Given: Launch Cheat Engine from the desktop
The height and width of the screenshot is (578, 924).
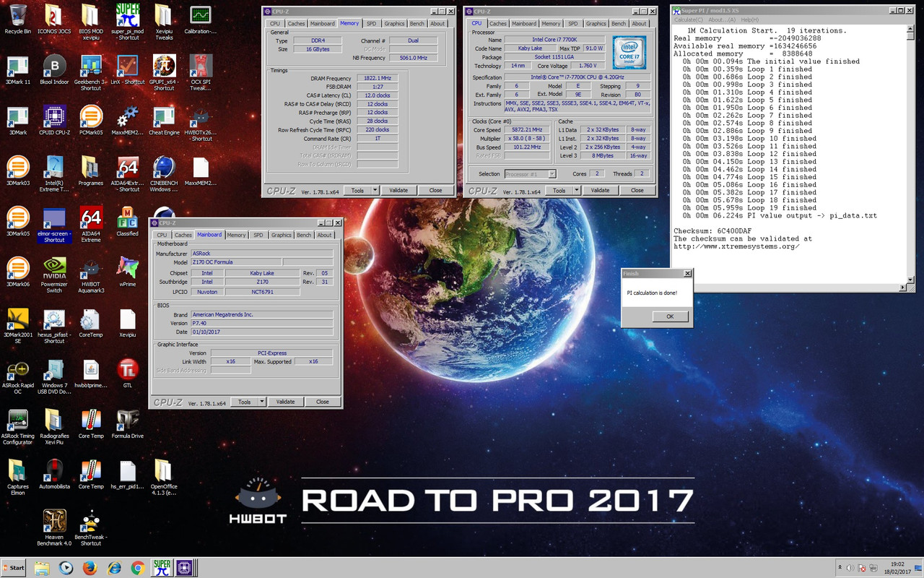Looking at the screenshot, I should click(x=164, y=121).
